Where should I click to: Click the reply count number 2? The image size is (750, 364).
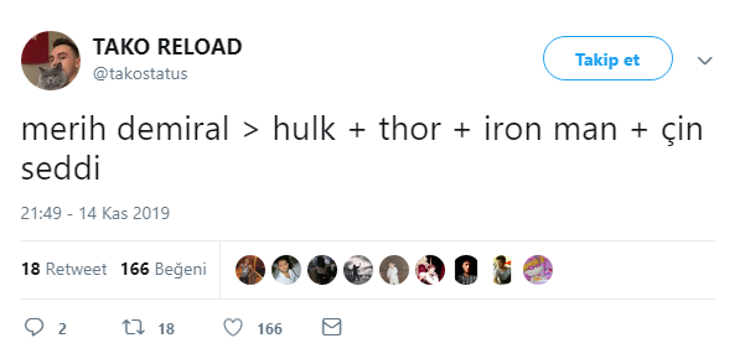click(x=62, y=329)
